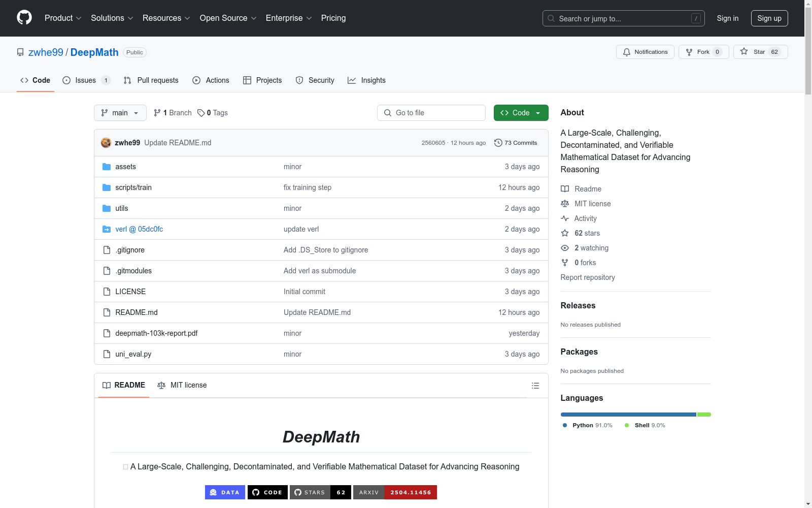Image resolution: width=812 pixels, height=508 pixels.
Task: Click the DATA badge
Action: coord(225,492)
